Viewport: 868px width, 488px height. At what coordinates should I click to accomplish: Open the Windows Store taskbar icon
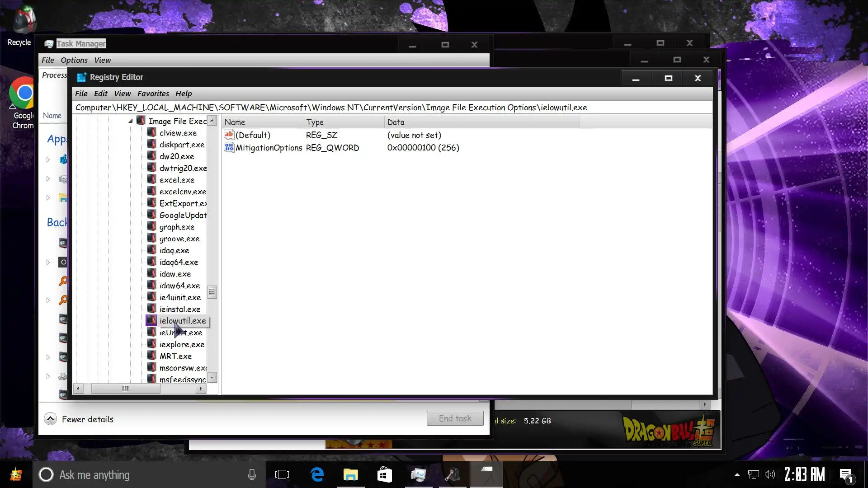click(384, 474)
